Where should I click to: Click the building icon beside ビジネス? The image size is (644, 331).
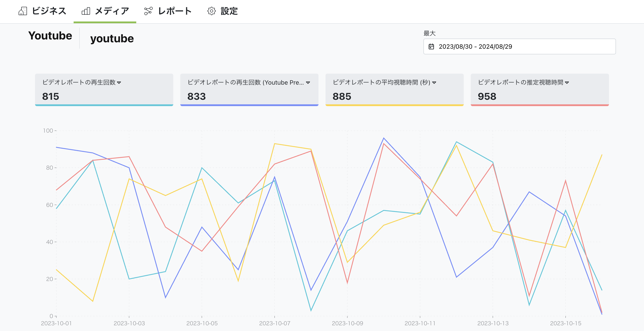pyautogui.click(x=23, y=11)
